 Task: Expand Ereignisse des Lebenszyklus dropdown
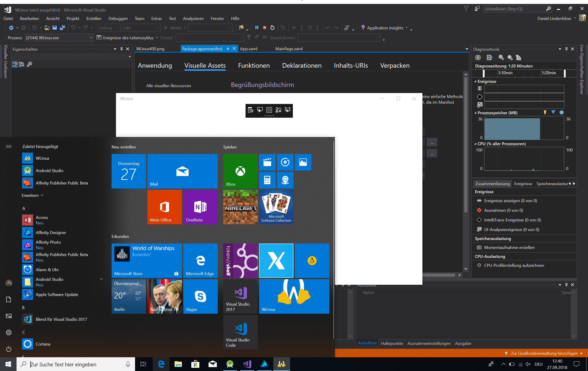click(157, 38)
